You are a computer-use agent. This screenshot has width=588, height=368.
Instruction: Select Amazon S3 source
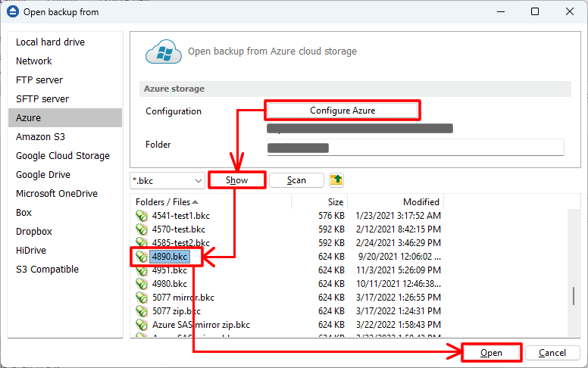pos(40,137)
